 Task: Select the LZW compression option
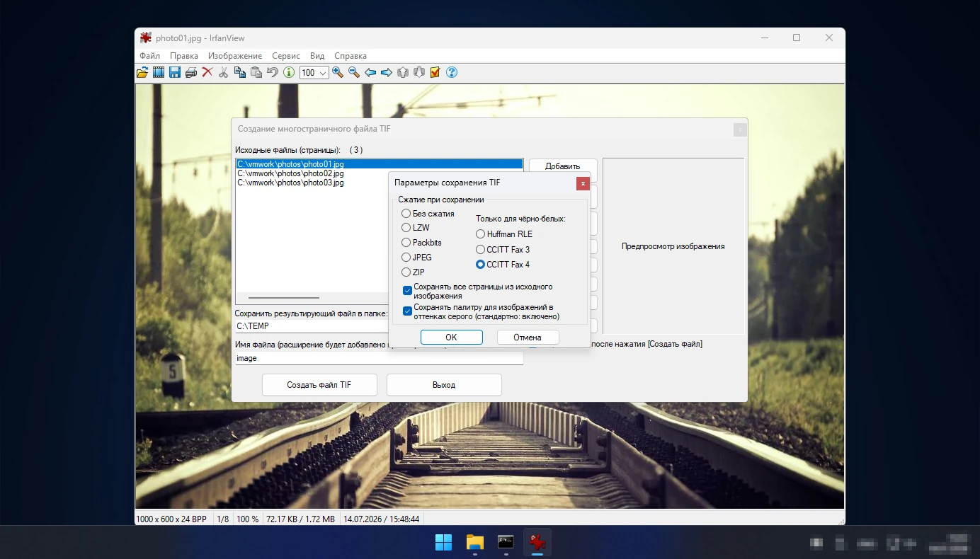pyautogui.click(x=416, y=228)
